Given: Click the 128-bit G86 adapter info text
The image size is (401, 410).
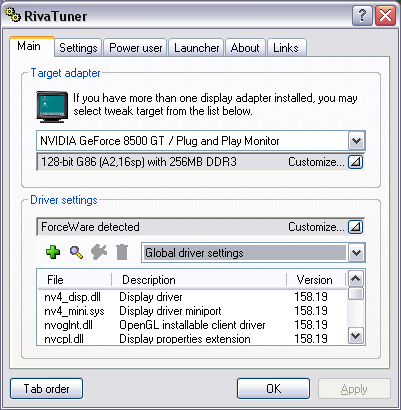Looking at the screenshot, I should coord(139,162).
